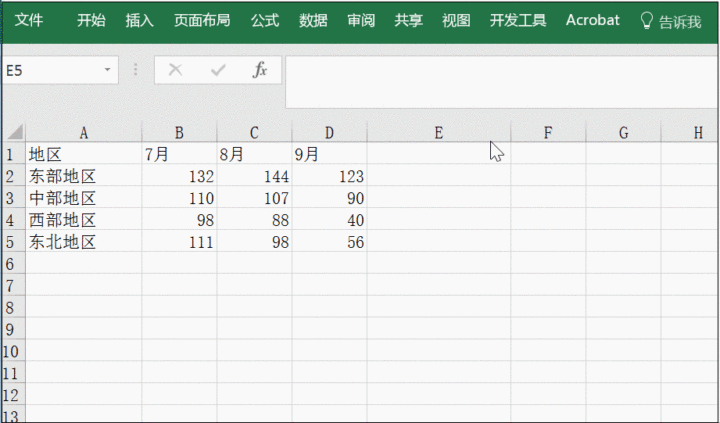720x423 pixels.
Task: Select row 1 header
Action: (x=14, y=154)
